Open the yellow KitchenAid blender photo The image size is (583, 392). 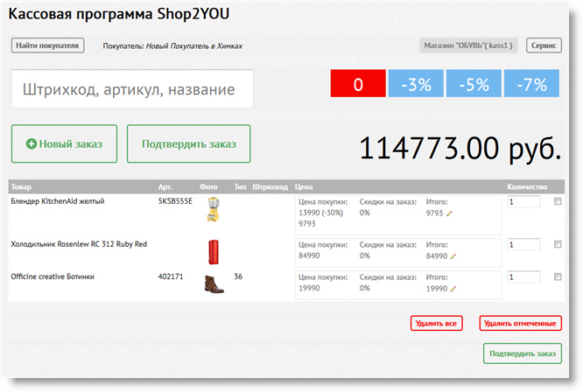[x=211, y=209]
